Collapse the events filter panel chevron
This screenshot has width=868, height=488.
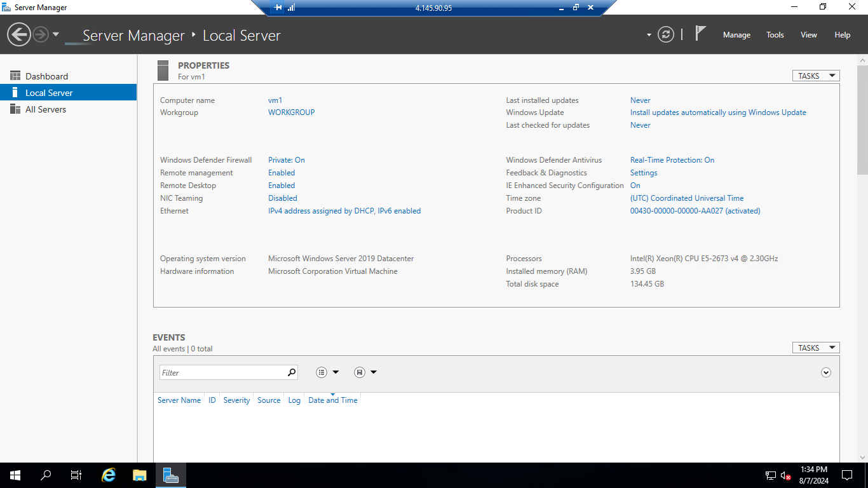pos(826,372)
